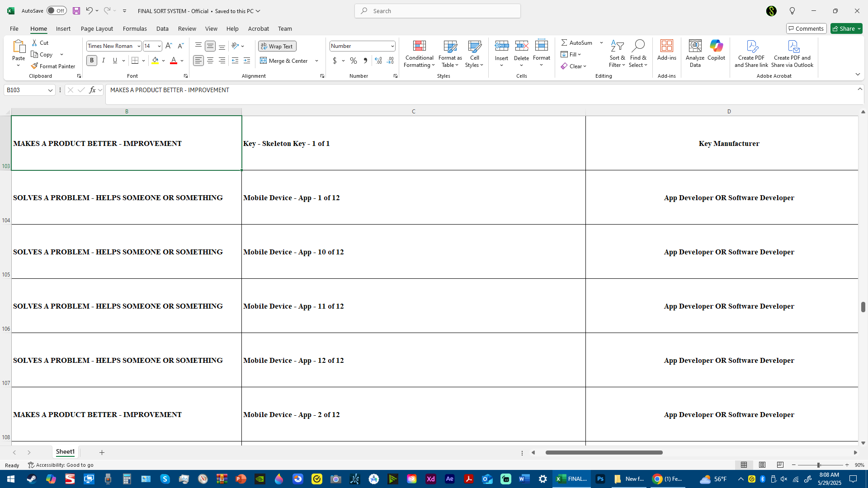Click the Center align icon
Screen dimensions: 868x488
[210, 61]
